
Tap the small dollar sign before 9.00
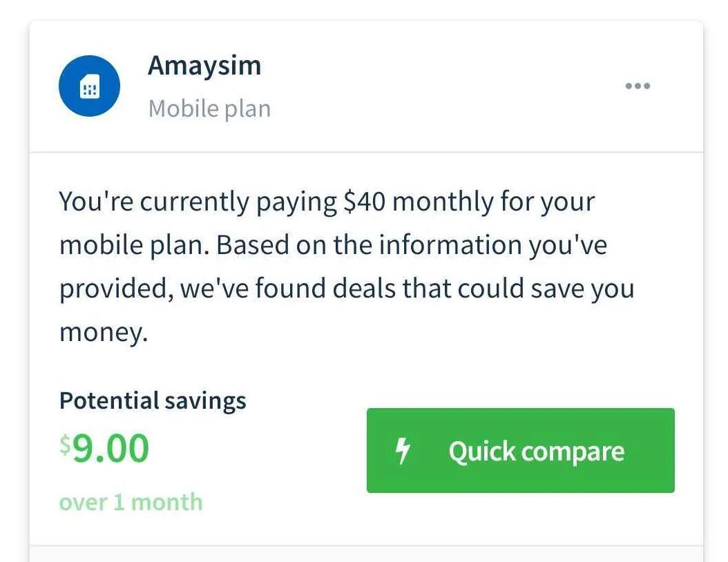(x=65, y=445)
